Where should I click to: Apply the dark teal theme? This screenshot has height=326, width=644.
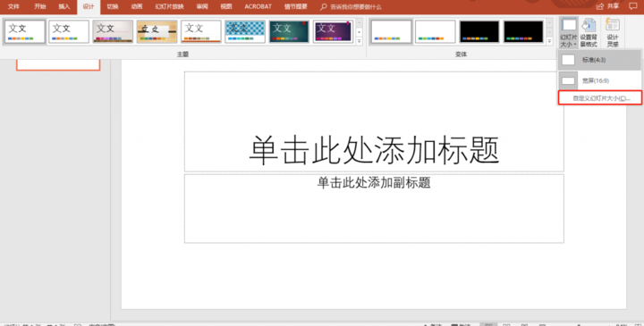pyautogui.click(x=289, y=31)
